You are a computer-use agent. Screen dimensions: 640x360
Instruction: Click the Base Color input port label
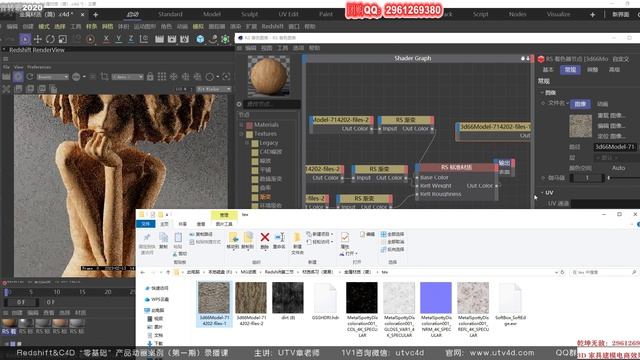click(x=434, y=178)
